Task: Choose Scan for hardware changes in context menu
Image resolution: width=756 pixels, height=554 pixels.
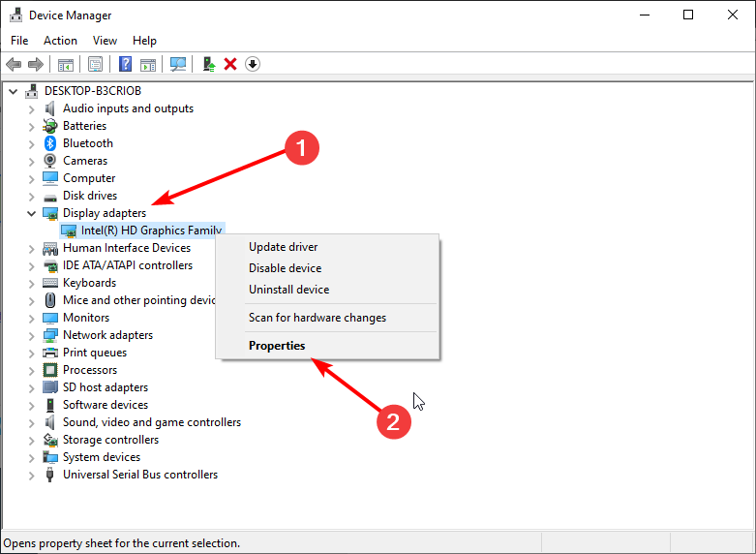Action: tap(327, 318)
